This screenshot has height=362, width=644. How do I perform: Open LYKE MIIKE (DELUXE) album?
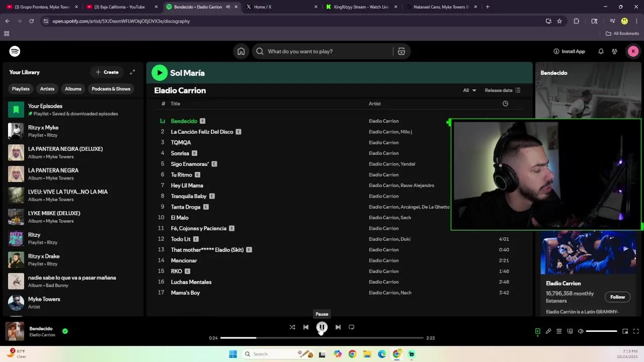(x=73, y=217)
